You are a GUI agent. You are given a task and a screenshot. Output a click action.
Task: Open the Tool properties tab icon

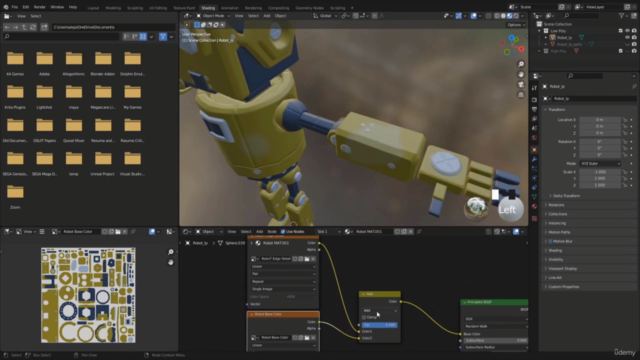(x=534, y=88)
